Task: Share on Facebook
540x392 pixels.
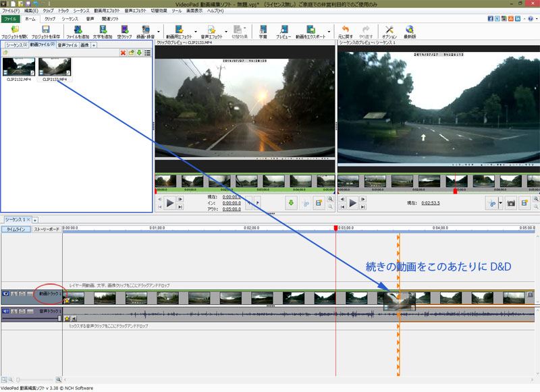Action: [x=491, y=19]
